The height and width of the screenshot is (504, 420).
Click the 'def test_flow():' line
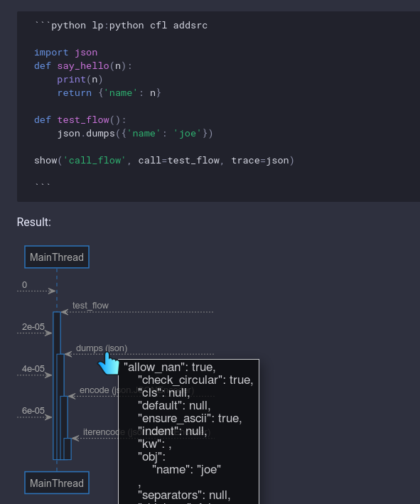coord(80,120)
